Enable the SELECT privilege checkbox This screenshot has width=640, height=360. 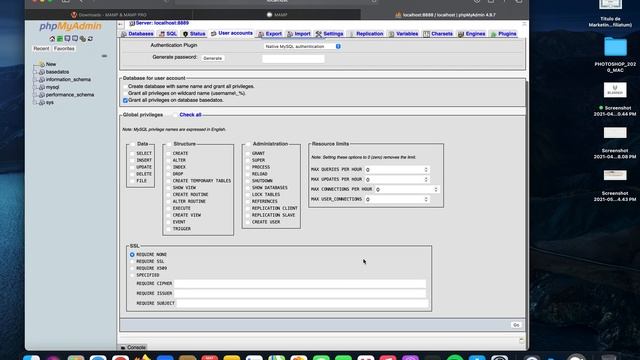pyautogui.click(x=132, y=153)
